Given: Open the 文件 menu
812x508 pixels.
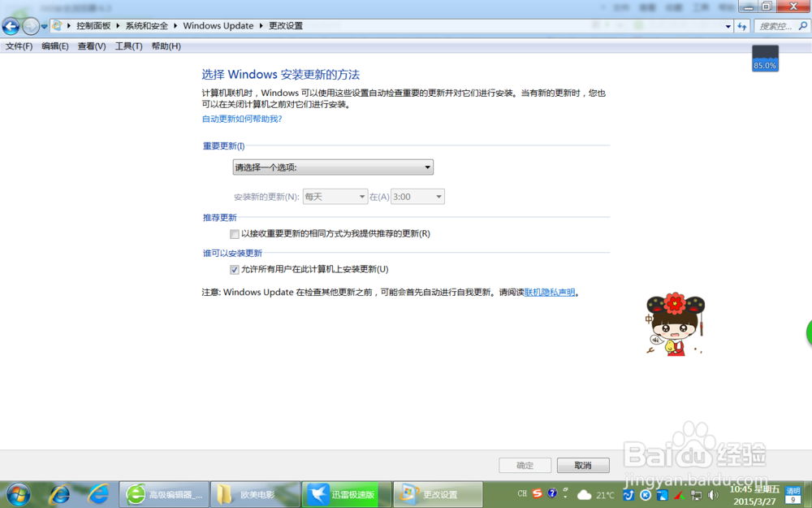Looking at the screenshot, I should (x=19, y=46).
